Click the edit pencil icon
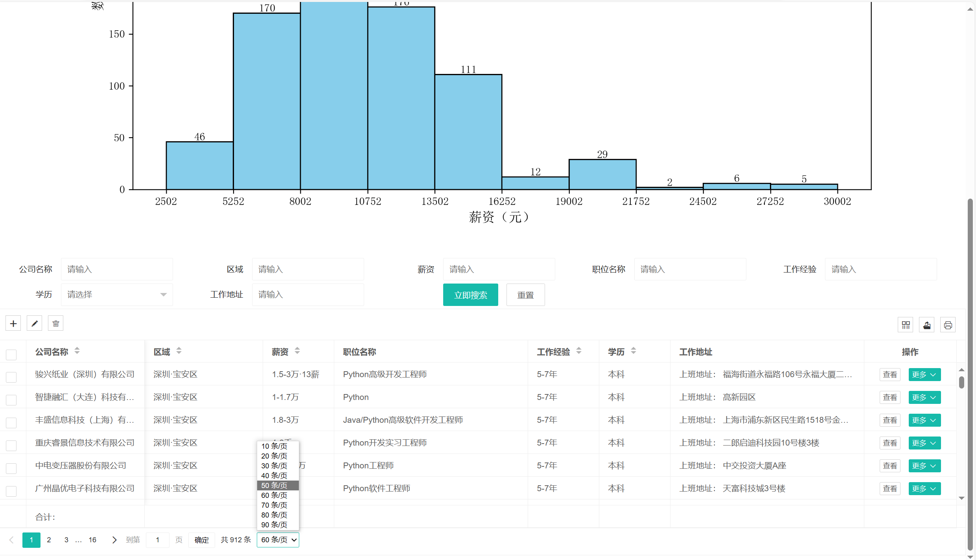The height and width of the screenshot is (560, 976). [x=34, y=324]
